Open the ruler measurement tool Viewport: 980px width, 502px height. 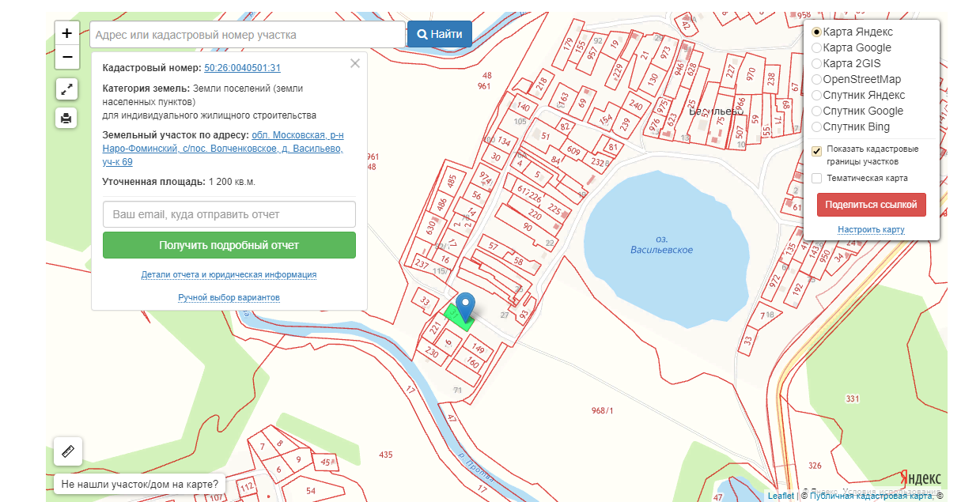coord(68,452)
